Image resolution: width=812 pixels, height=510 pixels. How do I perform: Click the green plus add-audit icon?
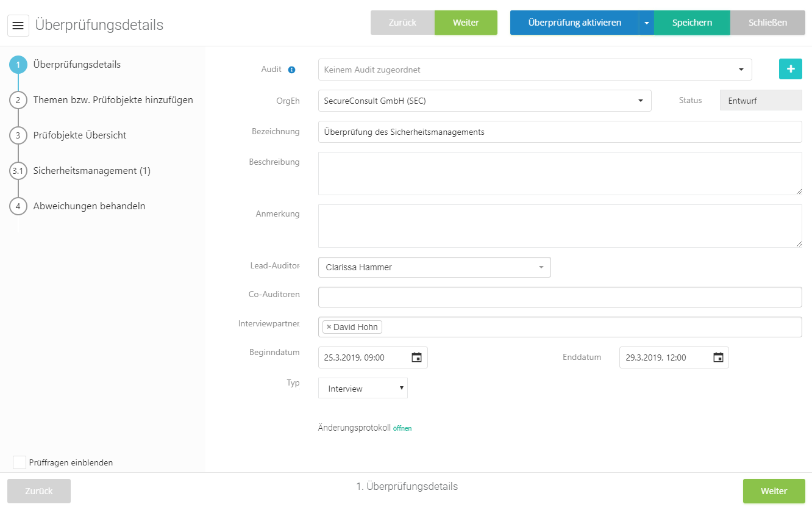790,70
